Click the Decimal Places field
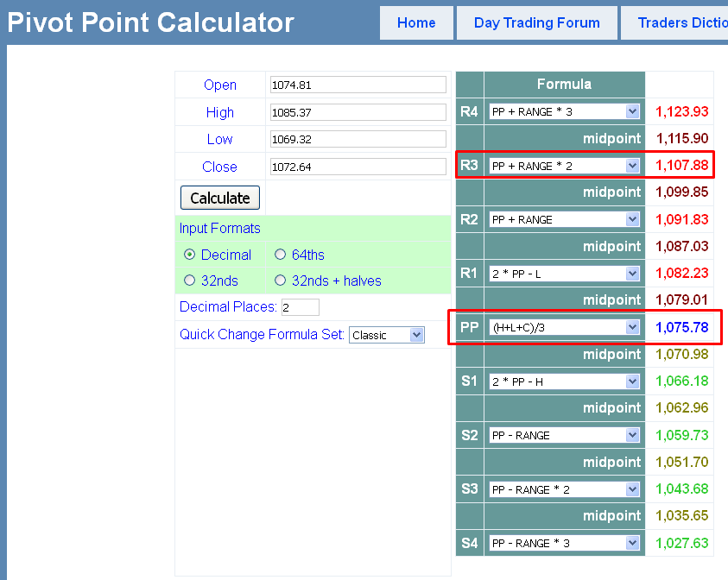The height and width of the screenshot is (580, 728). [x=301, y=307]
